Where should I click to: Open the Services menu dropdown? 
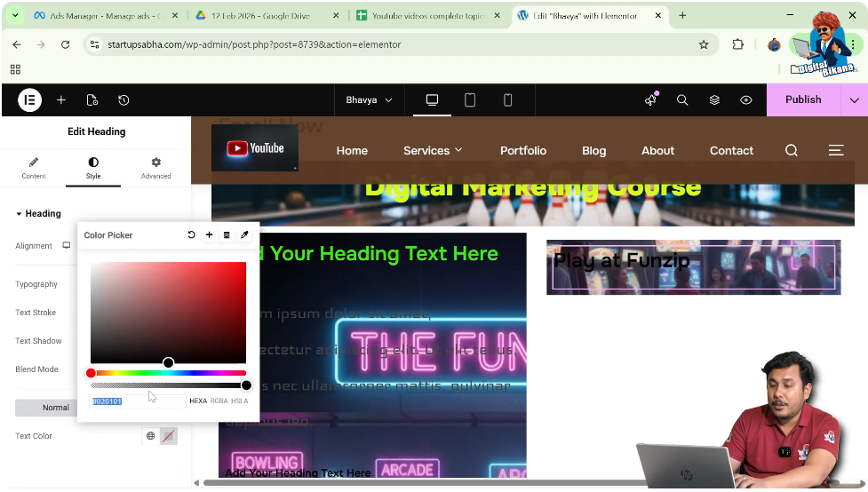[x=433, y=151]
